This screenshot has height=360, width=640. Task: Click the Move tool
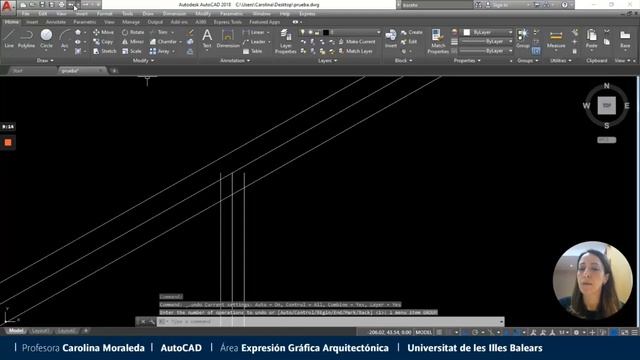103,32
